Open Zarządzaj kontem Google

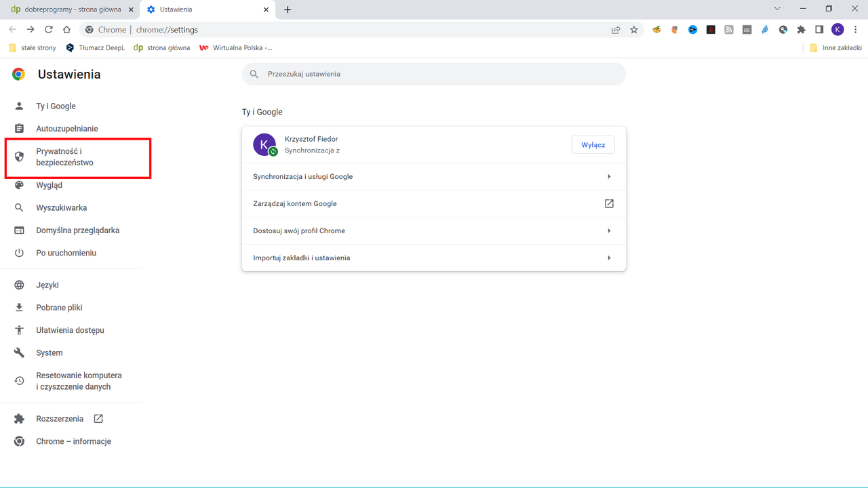[x=434, y=203]
